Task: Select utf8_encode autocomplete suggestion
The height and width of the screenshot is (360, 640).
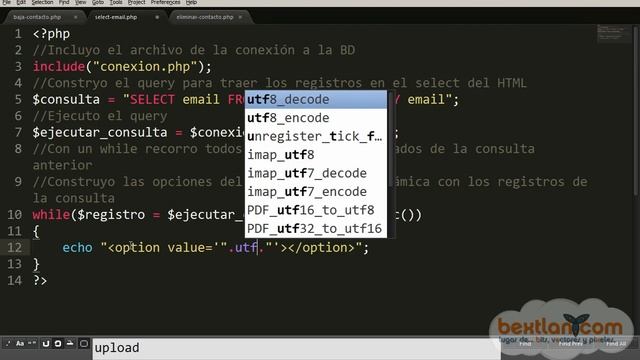Action: (x=316, y=118)
